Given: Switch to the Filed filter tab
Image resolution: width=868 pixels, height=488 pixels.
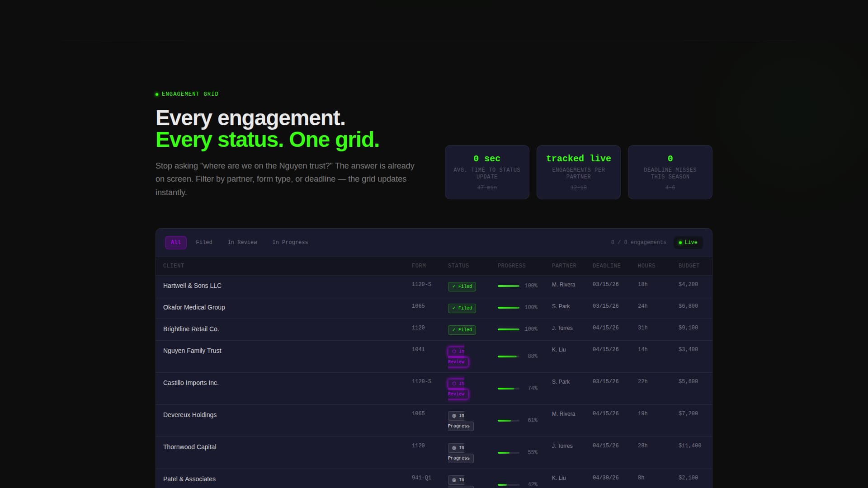Looking at the screenshot, I should [x=204, y=243].
